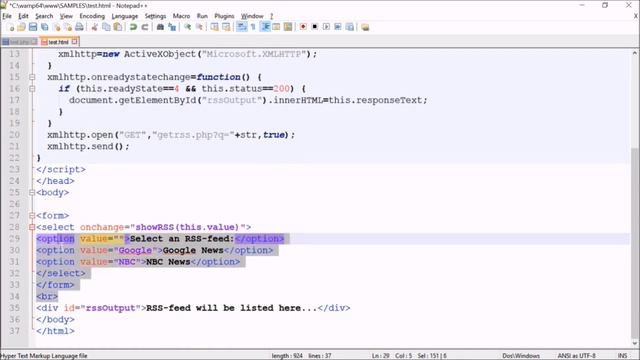Image resolution: width=640 pixels, height=360 pixels.
Task: Click the 'Dos\Windows' line ending status entry
Action: click(521, 356)
